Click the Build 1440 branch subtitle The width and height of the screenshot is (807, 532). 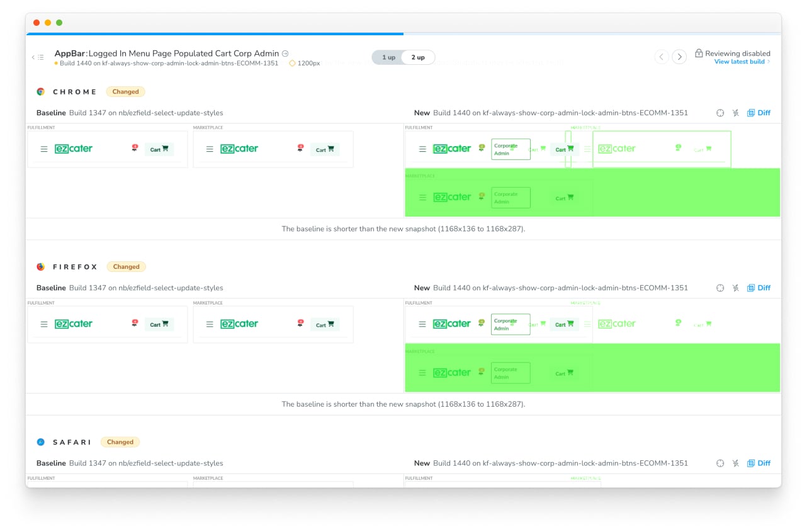(169, 64)
